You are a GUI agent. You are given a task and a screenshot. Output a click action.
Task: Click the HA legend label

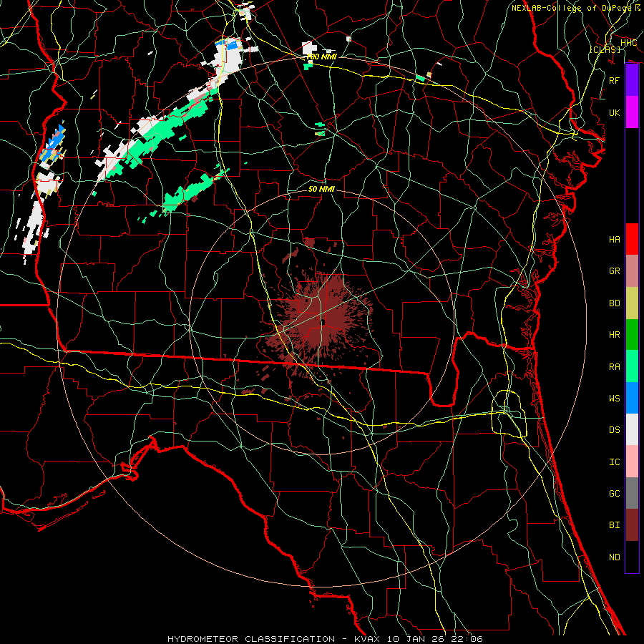tap(614, 240)
